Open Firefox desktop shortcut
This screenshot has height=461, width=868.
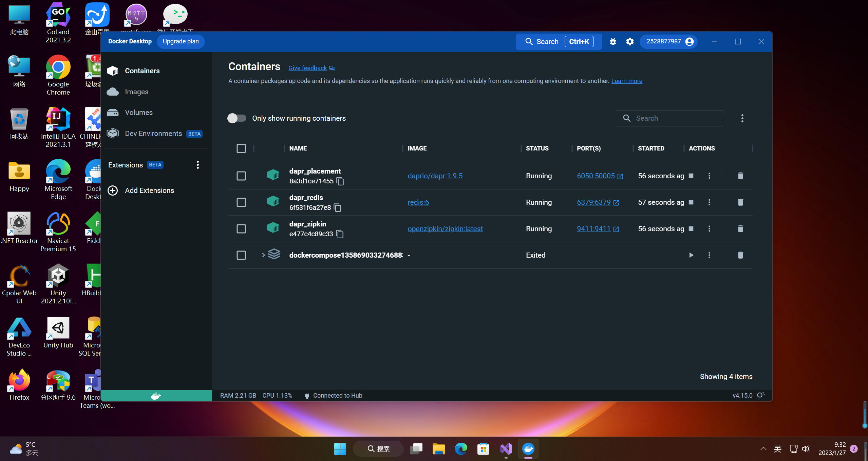pos(19,385)
